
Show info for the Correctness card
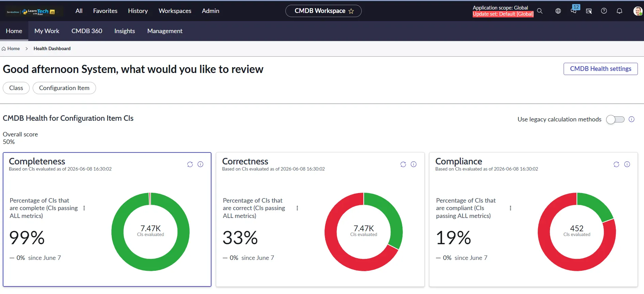[413, 164]
